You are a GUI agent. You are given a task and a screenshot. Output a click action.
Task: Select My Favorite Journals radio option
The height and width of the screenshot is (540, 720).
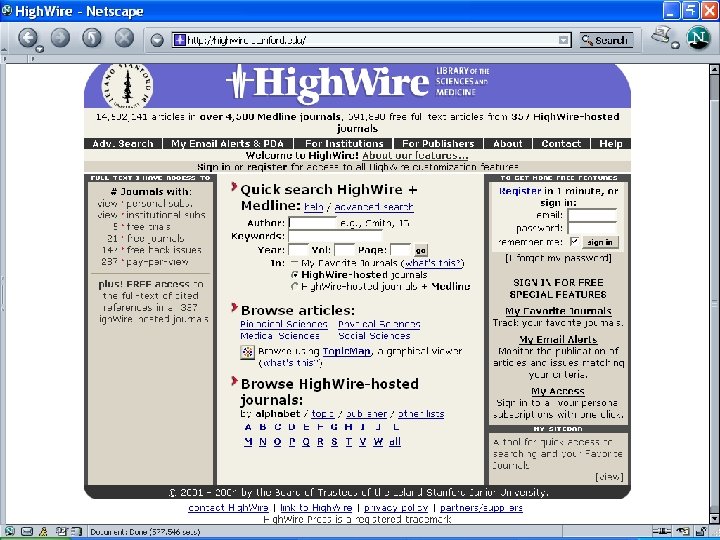click(295, 263)
